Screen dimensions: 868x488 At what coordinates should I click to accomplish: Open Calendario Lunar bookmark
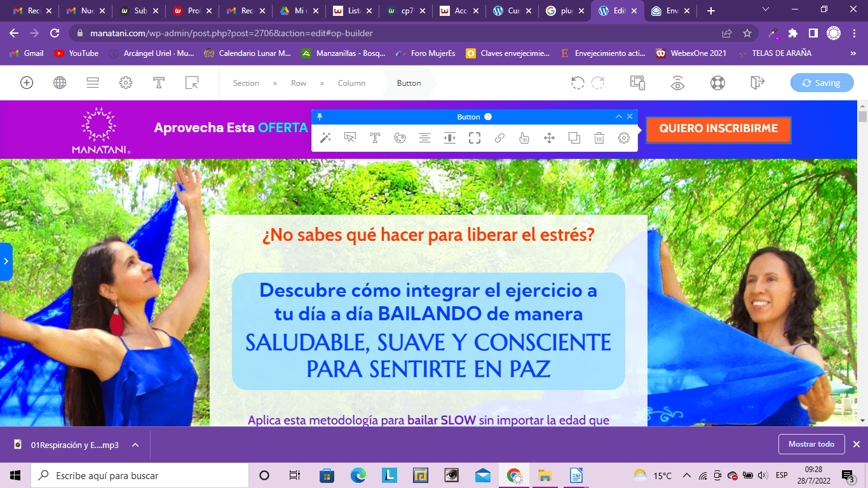(248, 53)
